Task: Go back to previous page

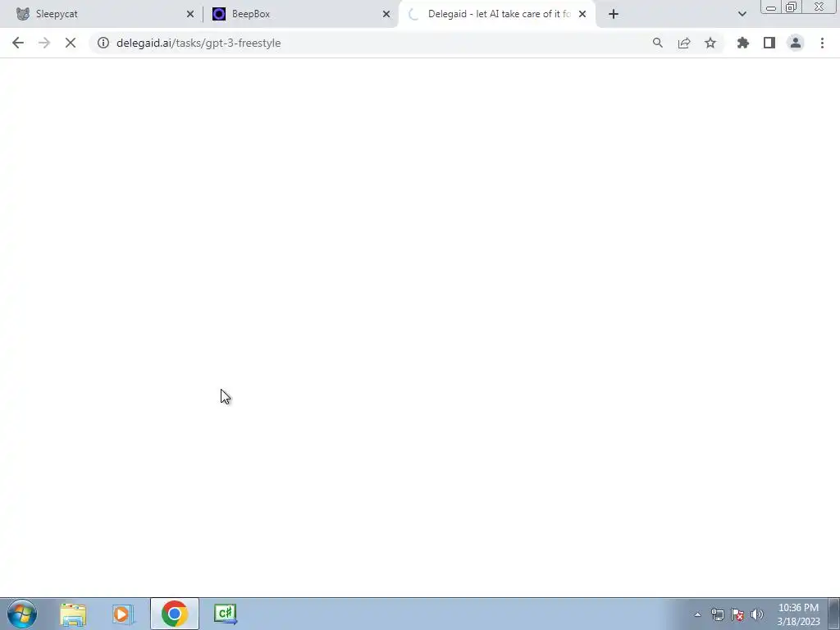Action: 18,43
